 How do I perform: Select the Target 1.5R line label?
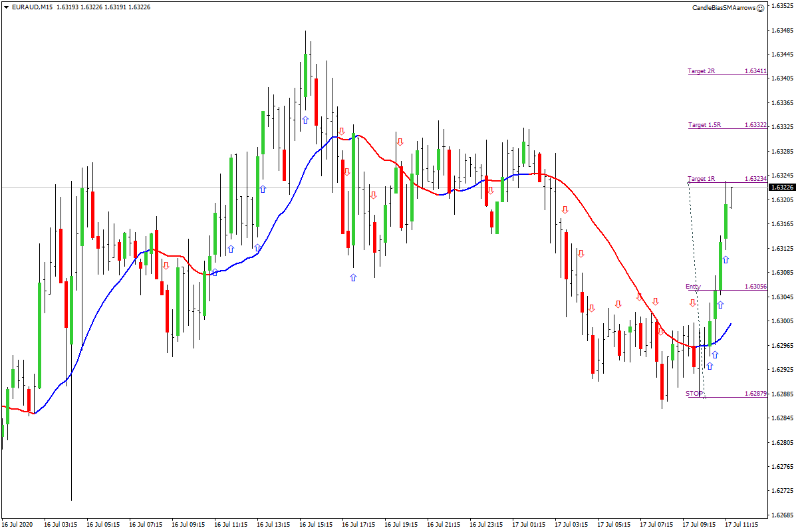704,124
